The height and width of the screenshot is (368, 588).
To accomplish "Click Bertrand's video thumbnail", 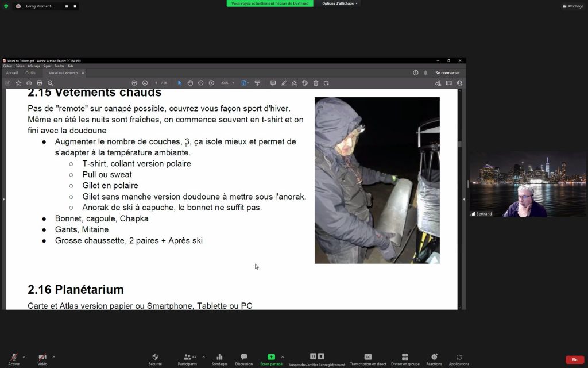I will [x=528, y=184].
